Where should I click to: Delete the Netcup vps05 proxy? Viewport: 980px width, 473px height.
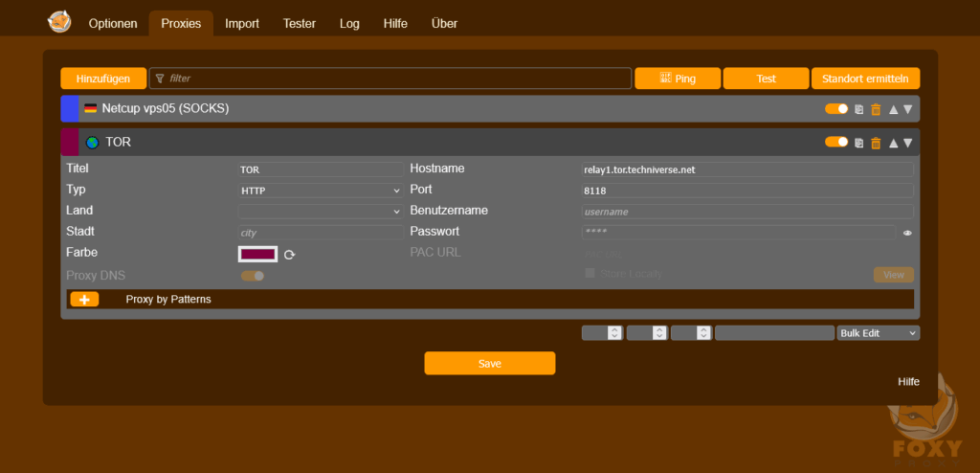click(x=876, y=109)
